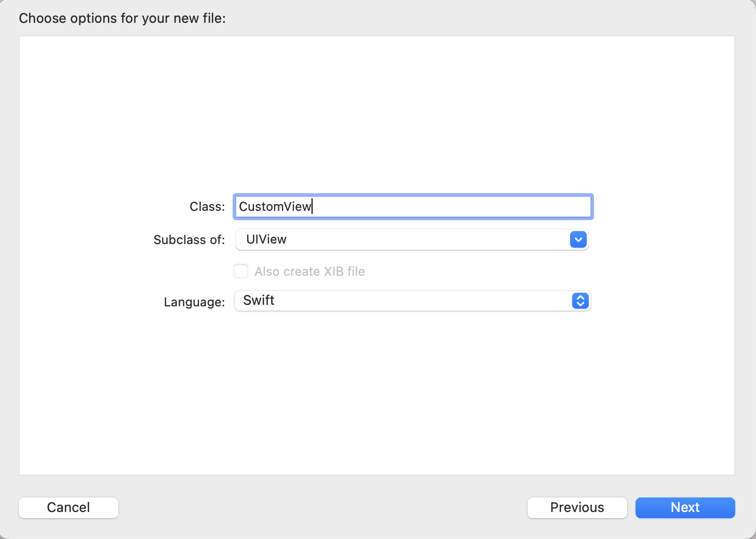Click the "Subclass of:" label
The width and height of the screenshot is (756, 539).
click(189, 240)
